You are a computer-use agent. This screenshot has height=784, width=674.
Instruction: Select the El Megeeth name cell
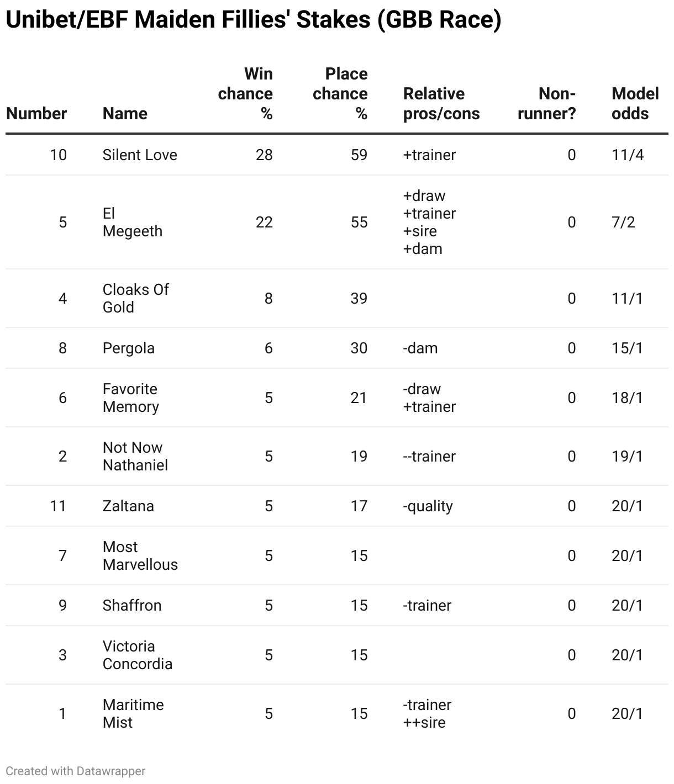click(x=133, y=222)
